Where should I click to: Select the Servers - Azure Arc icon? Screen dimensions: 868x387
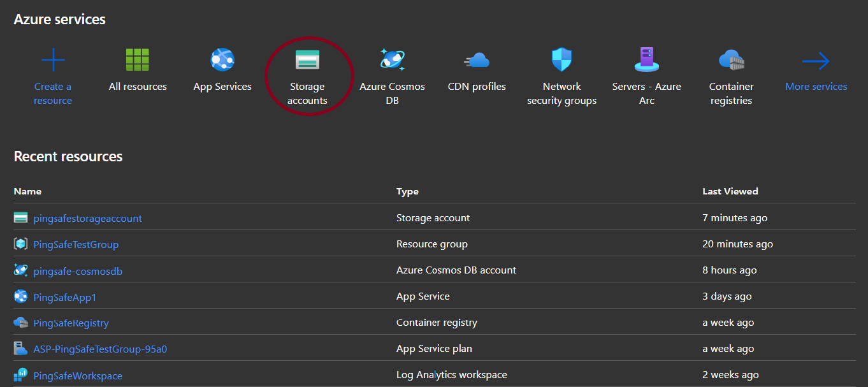coord(647,60)
